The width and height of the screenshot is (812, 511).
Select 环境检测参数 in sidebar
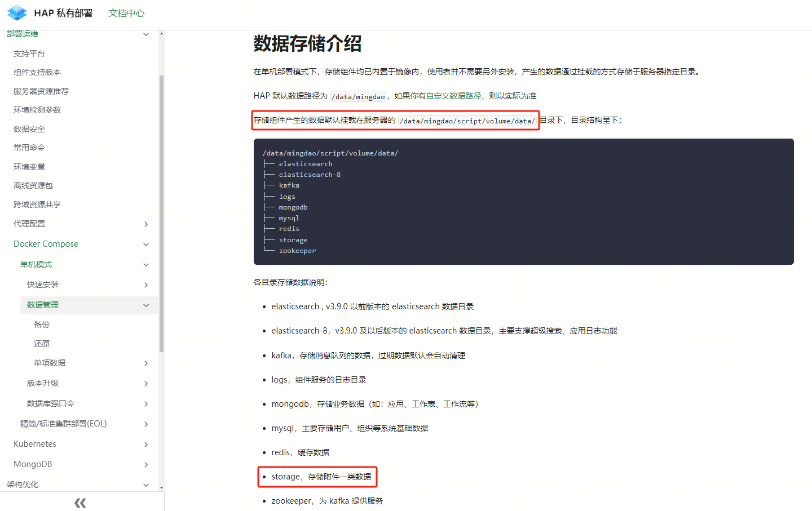(37, 110)
